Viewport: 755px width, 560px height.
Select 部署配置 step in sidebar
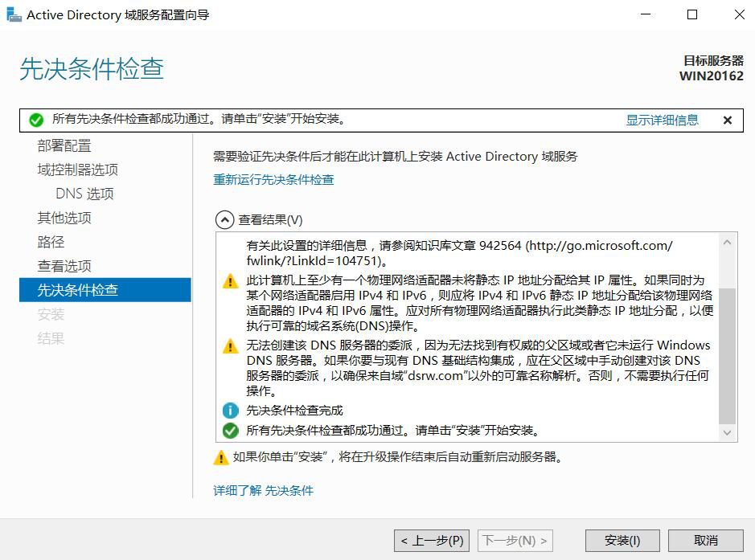(x=64, y=145)
